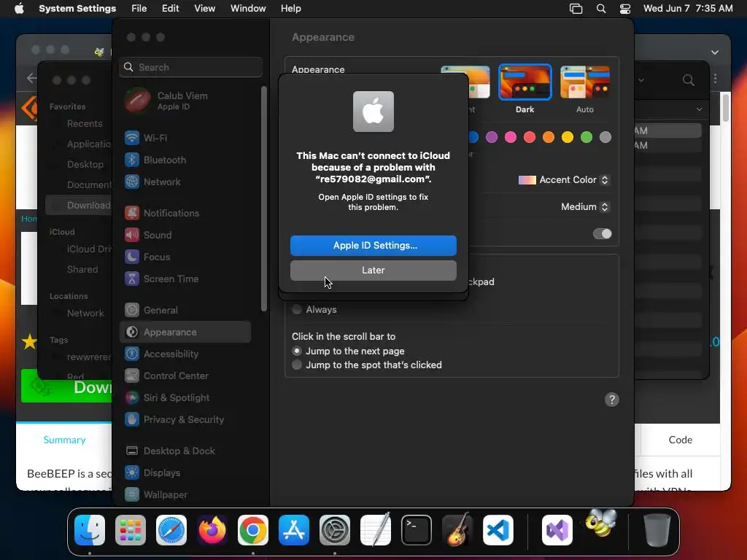Open the Help menu
This screenshot has height=560, width=747.
[x=290, y=9]
